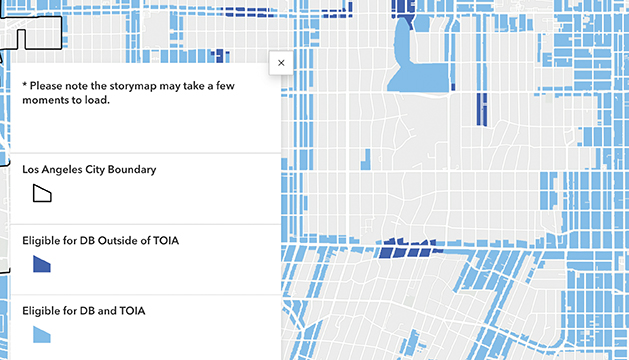The width and height of the screenshot is (629, 360).
Task: Select the small dark blue parcel just above legend
Action: pyautogui.click(x=219, y=56)
